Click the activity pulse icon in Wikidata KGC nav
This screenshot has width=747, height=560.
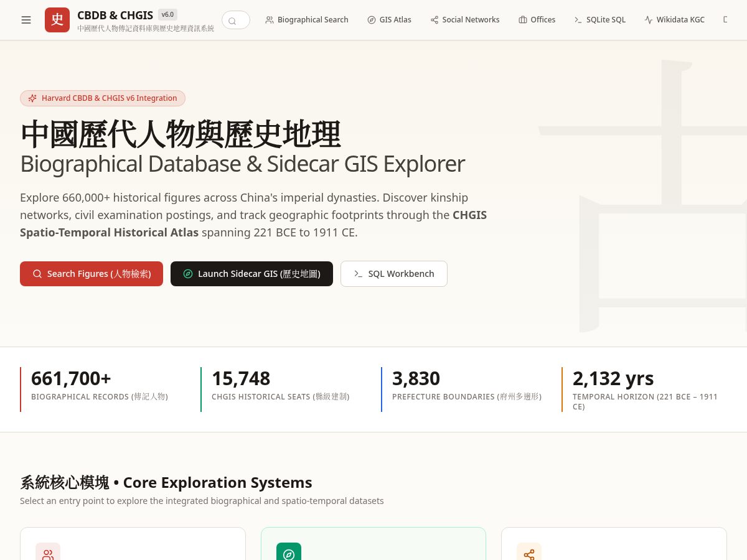click(x=649, y=20)
